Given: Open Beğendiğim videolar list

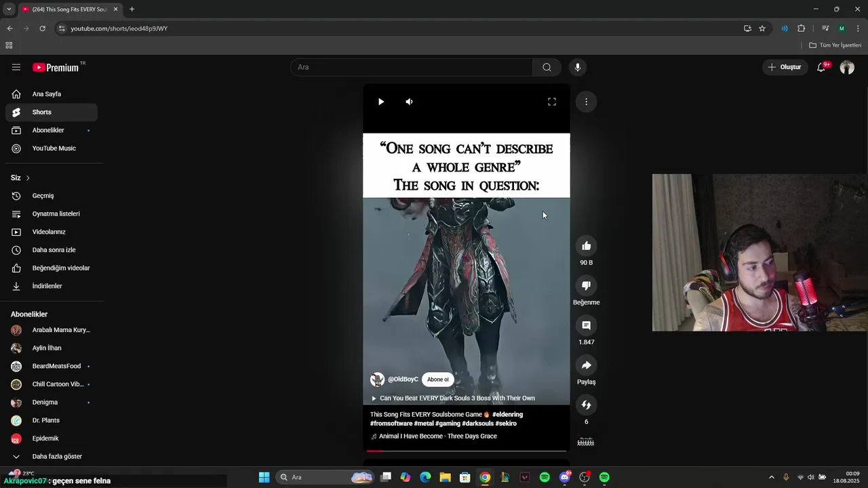Looking at the screenshot, I should tap(52, 268).
